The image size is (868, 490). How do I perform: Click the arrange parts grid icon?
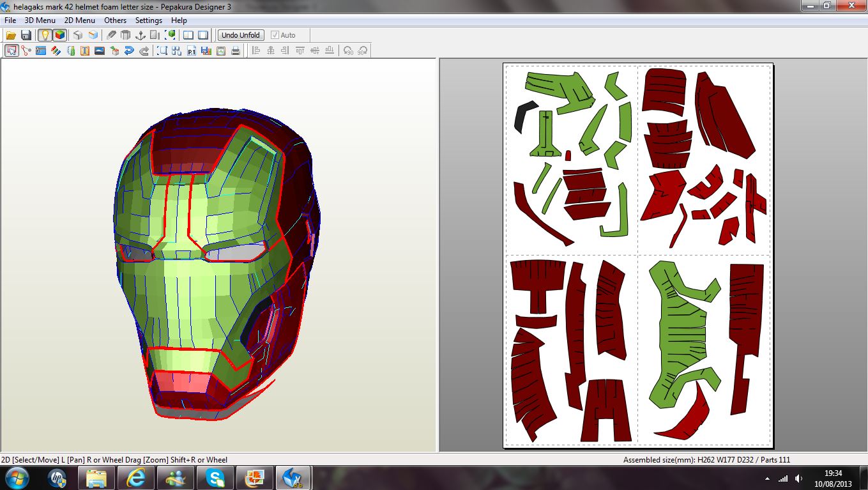[x=177, y=50]
